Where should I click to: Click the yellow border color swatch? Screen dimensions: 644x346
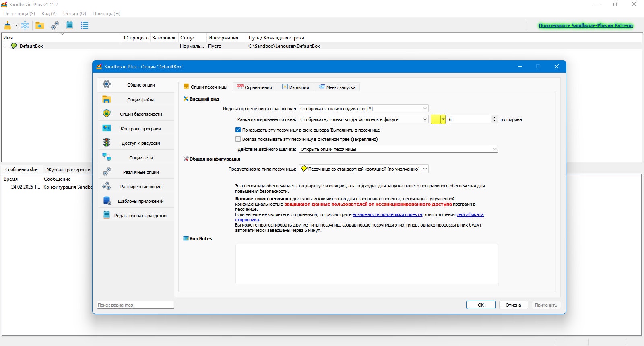pyautogui.click(x=436, y=119)
